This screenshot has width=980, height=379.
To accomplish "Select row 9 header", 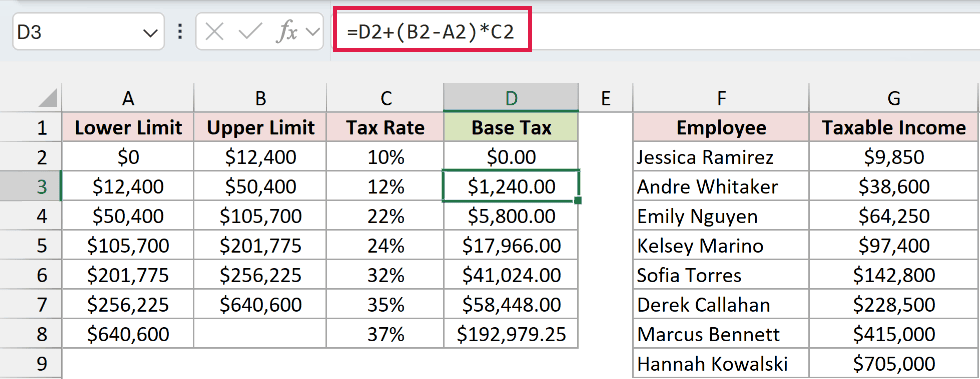I will [x=31, y=363].
